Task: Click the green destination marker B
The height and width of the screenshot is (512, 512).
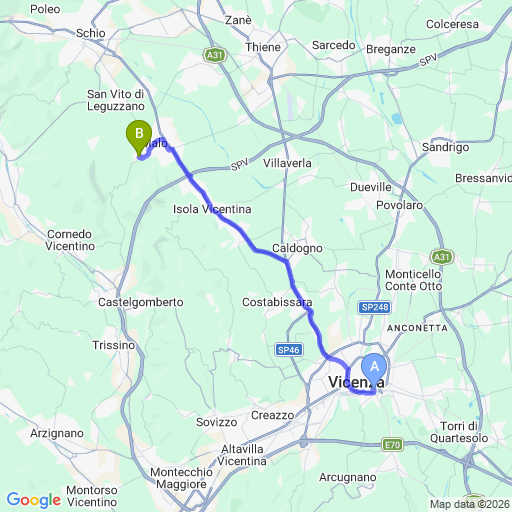Action: (139, 137)
